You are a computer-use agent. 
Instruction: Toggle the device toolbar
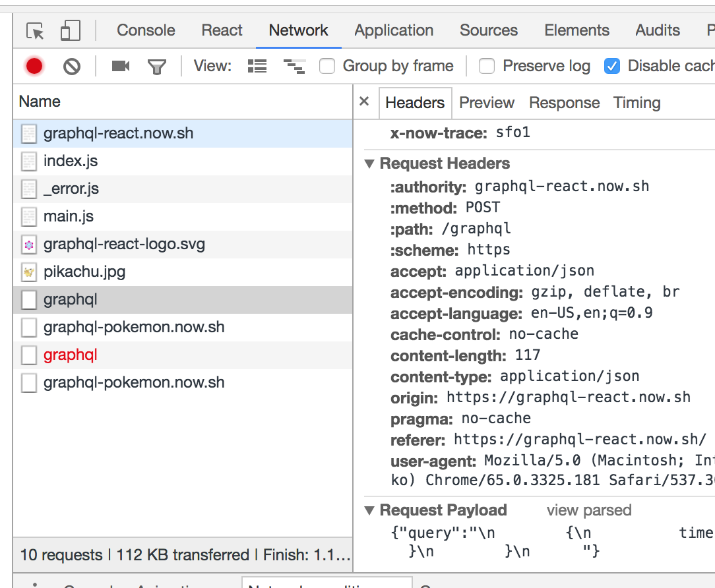click(x=69, y=30)
